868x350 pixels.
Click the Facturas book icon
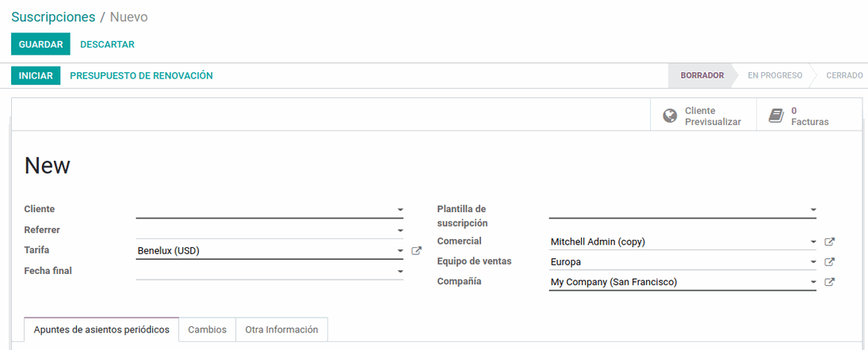click(x=776, y=116)
